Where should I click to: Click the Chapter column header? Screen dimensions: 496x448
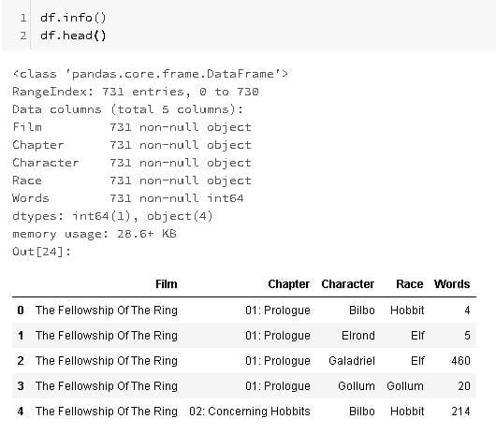(x=288, y=283)
